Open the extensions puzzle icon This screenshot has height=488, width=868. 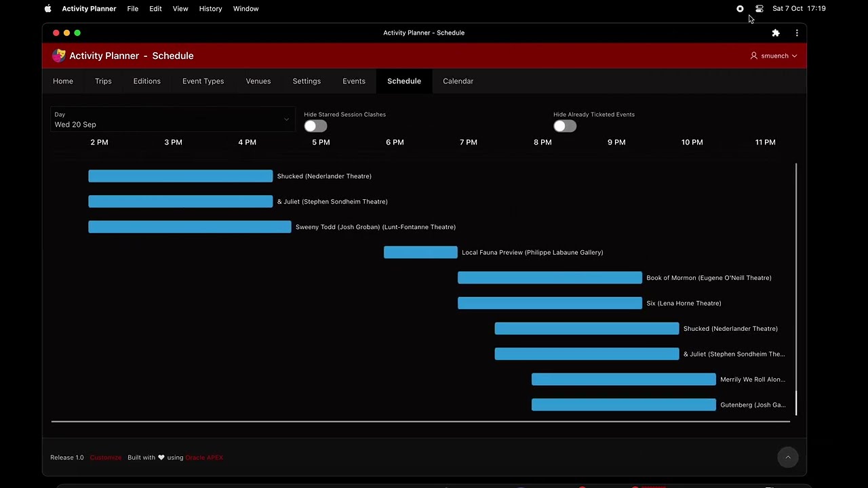(x=776, y=33)
